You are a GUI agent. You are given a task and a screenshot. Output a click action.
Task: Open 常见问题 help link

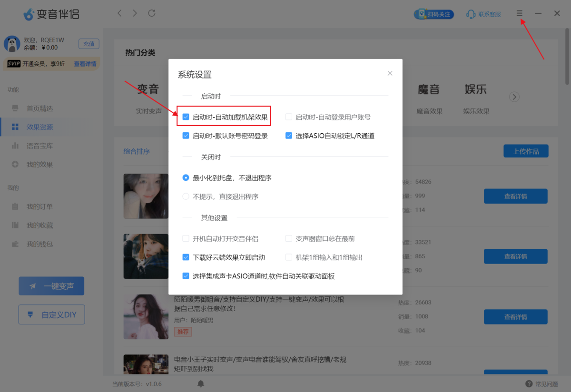pos(541,384)
